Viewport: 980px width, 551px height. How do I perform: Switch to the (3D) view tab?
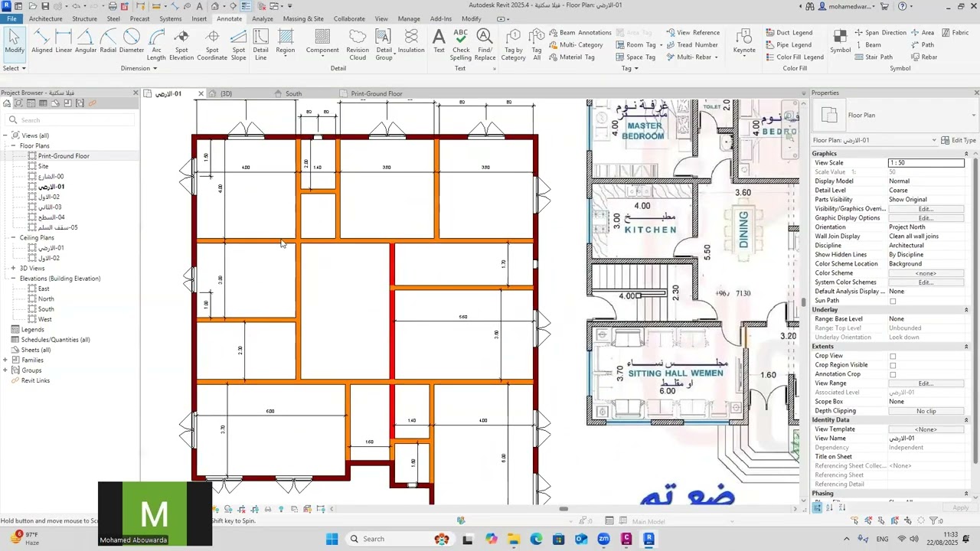click(x=226, y=94)
